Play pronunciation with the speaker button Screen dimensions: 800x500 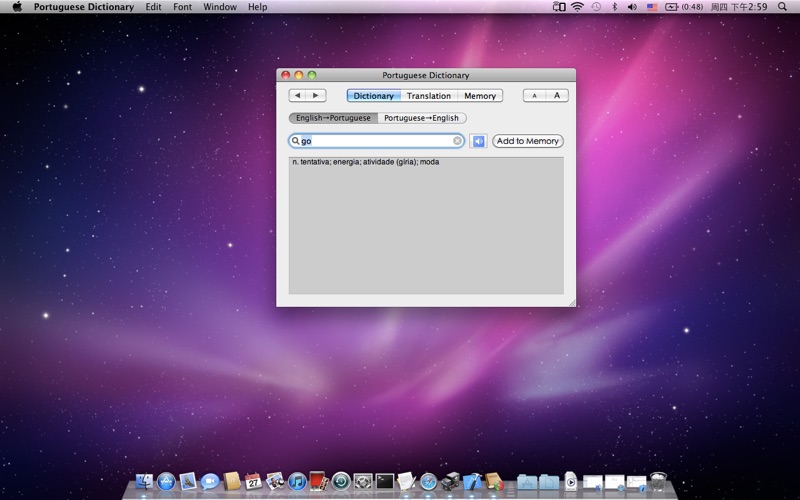pyautogui.click(x=478, y=141)
